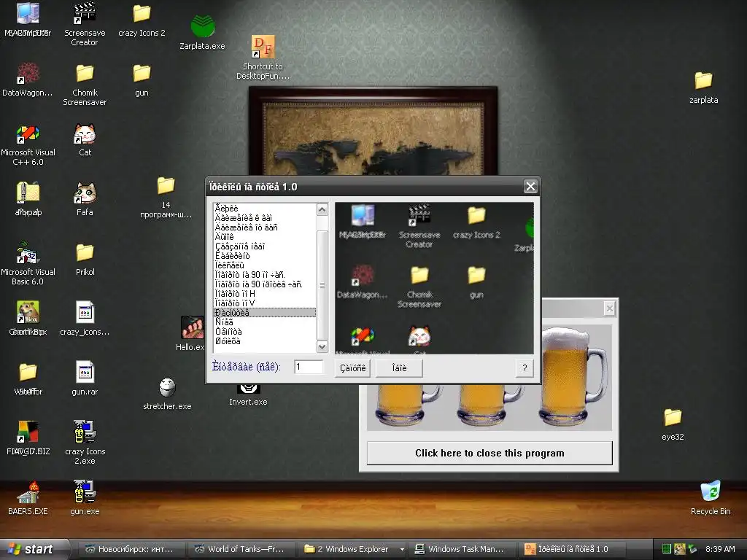The image size is (747, 560).
Task: Select the 14 программ-ш... folder
Action: tap(166, 197)
